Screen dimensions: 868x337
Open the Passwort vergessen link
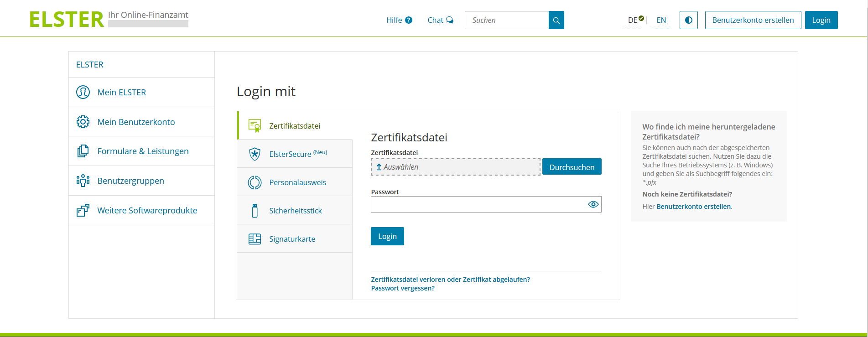(403, 288)
